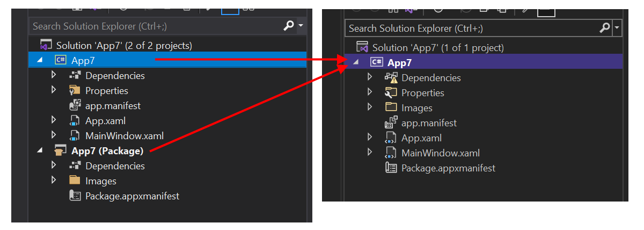This screenshot has width=644, height=230.
Task: Expand right panel Images folder
Action: (370, 108)
